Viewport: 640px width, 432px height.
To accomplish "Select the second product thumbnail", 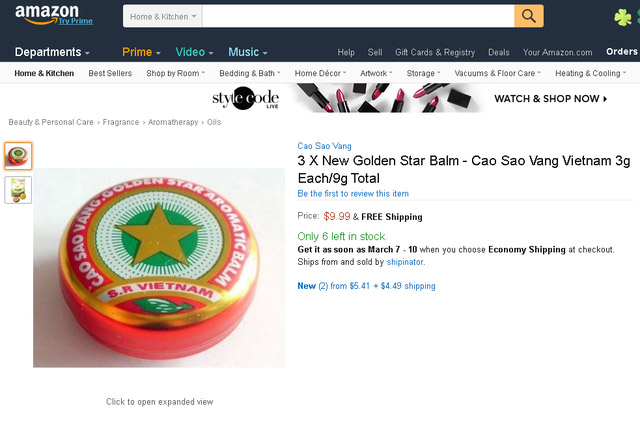I will tap(18, 190).
